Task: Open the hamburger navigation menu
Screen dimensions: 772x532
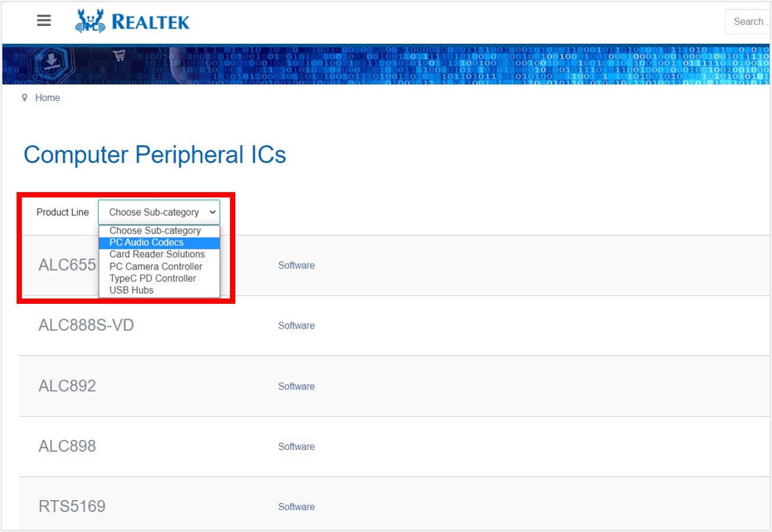Action: coord(44,21)
